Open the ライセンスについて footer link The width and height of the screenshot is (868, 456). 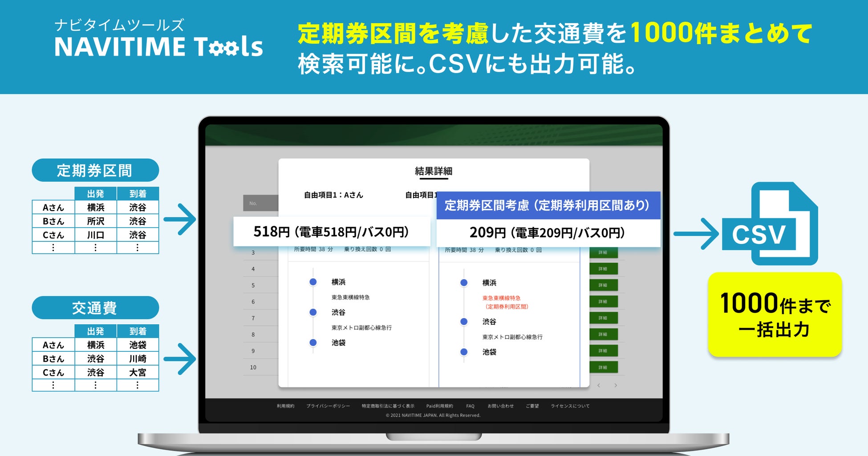(570, 406)
